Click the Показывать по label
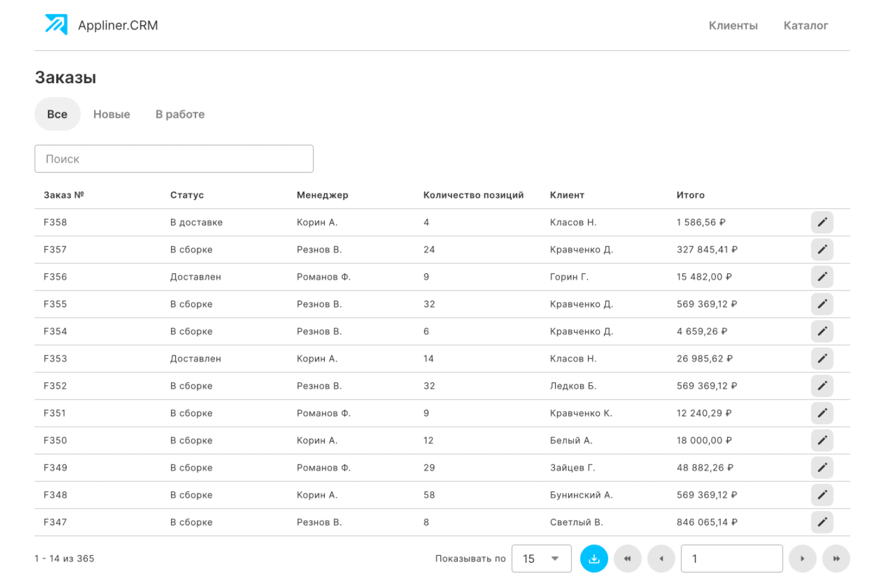The image size is (883, 588). (x=471, y=558)
